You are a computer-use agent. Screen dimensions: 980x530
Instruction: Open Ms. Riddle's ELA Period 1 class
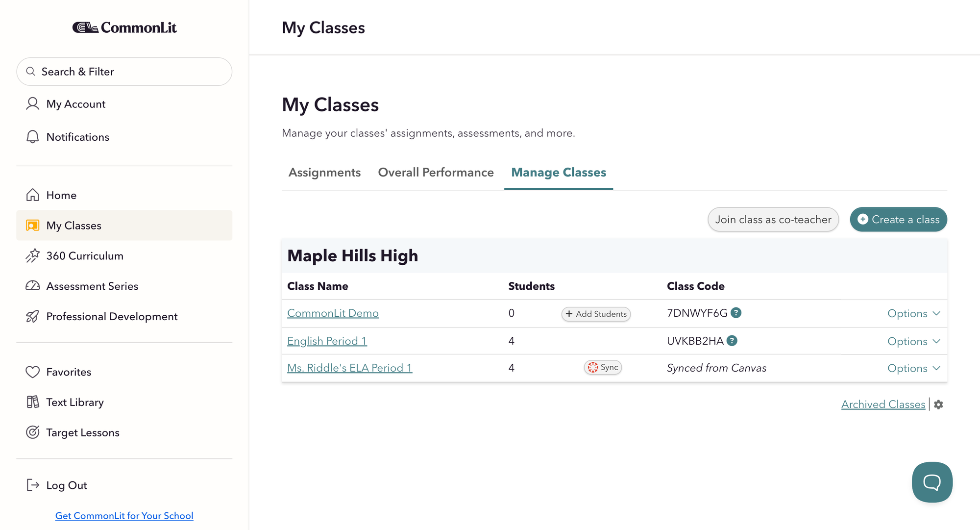(x=349, y=368)
